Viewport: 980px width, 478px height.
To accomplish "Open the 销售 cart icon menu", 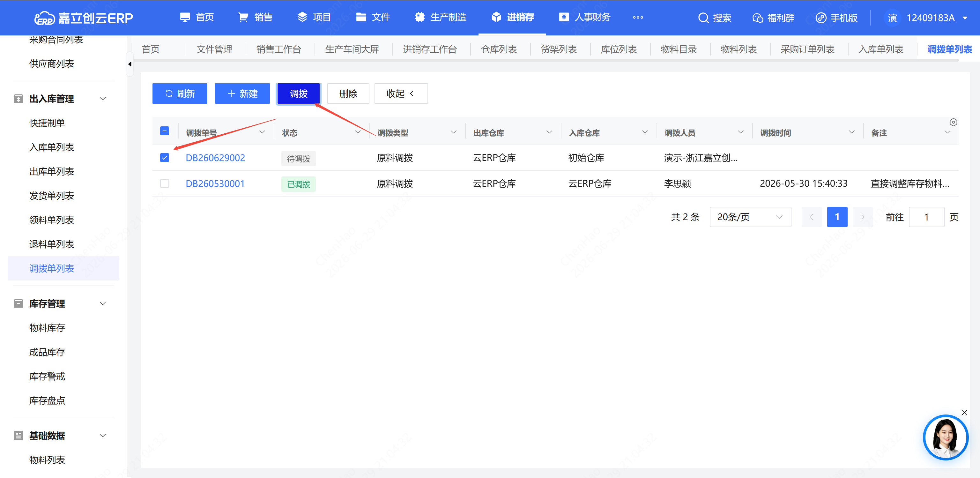I will click(x=243, y=17).
